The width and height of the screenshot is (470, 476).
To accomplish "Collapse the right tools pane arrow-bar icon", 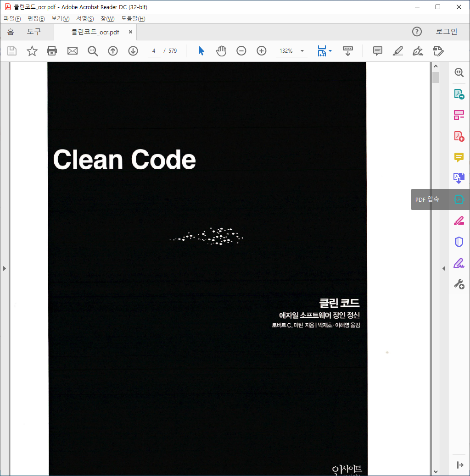I will 460,465.
